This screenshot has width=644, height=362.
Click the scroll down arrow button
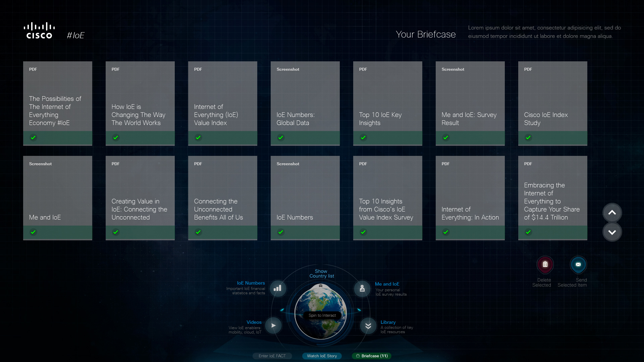pos(612,232)
